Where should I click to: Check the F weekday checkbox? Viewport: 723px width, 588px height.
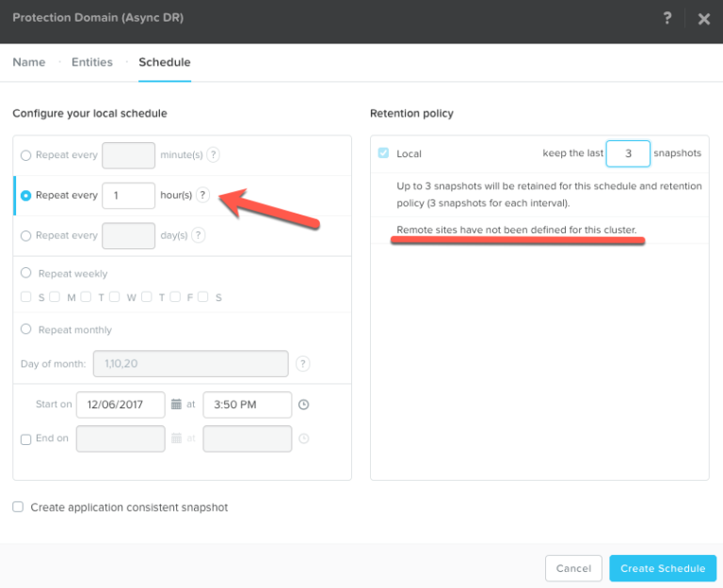click(x=175, y=296)
